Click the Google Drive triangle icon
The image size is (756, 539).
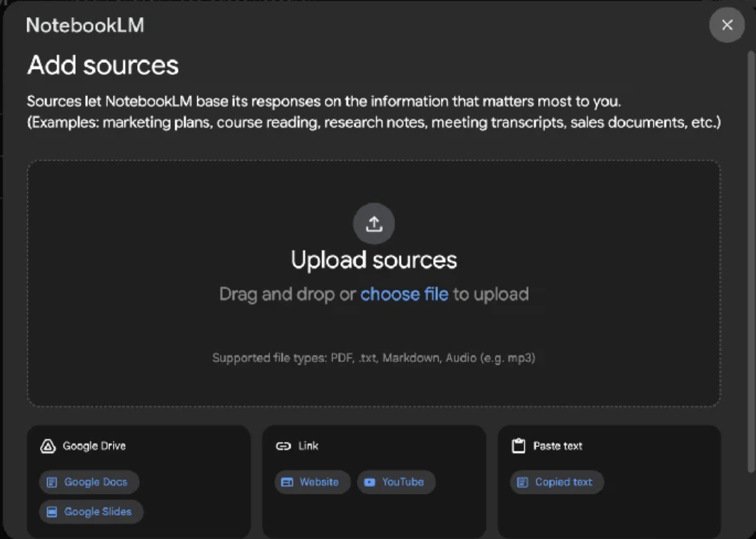point(48,446)
